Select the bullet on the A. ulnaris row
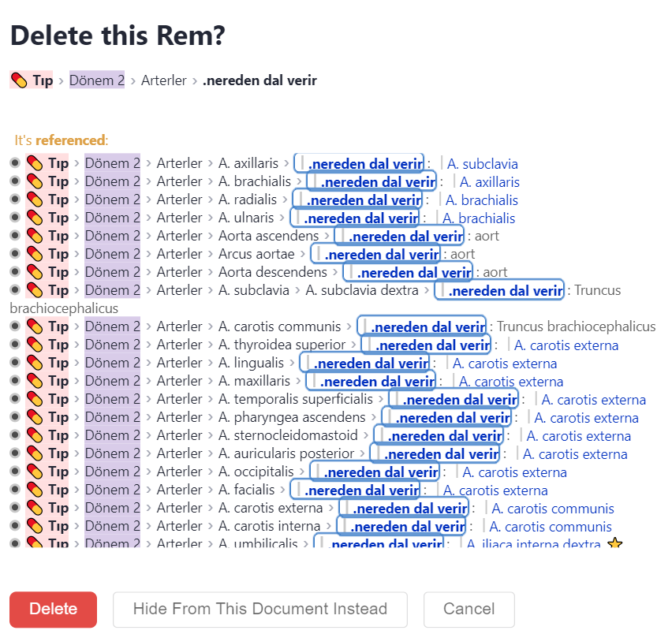Image resolution: width=672 pixels, height=634 pixels. click(17, 217)
